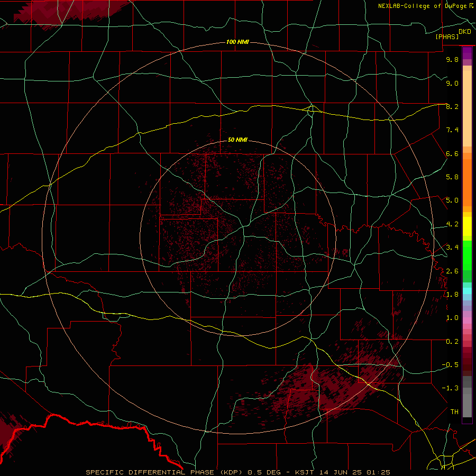Click the 4.2 value on the color scale
Screen dimensions: 476x476
(x=452, y=224)
